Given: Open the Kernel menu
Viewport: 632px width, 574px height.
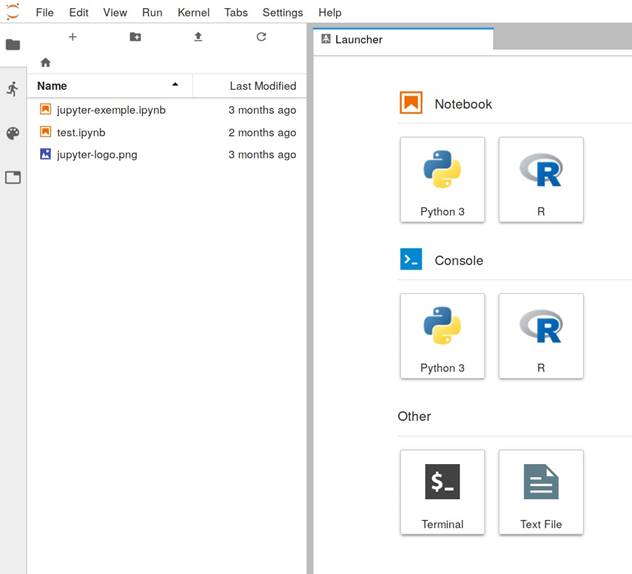Looking at the screenshot, I should click(193, 13).
